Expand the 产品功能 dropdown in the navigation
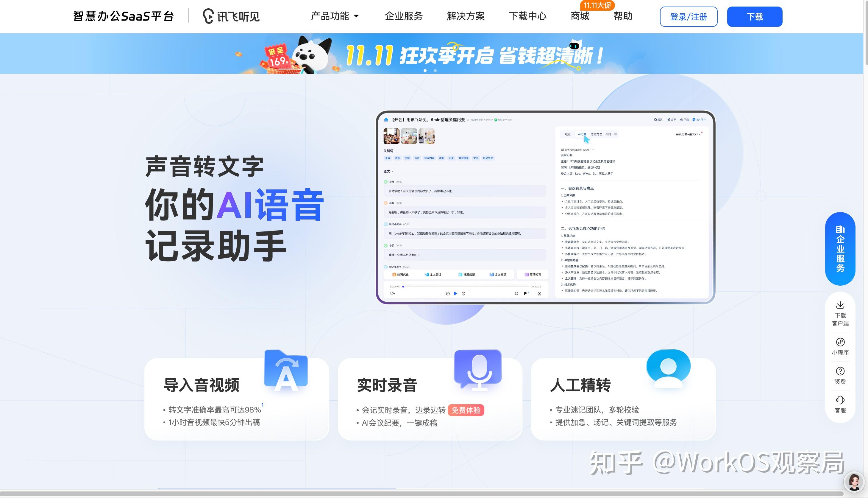The image size is (868, 498). [x=335, y=16]
